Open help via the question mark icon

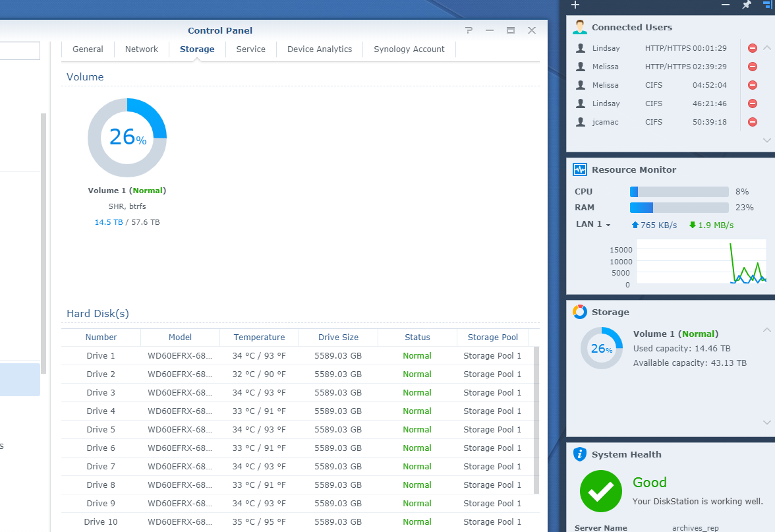tap(469, 30)
